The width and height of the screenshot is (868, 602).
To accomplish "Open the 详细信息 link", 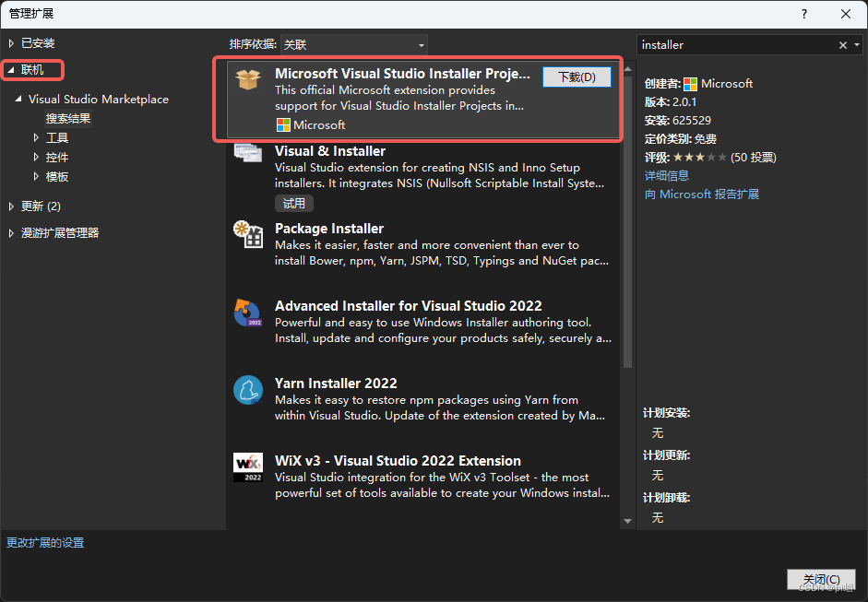I will (x=667, y=176).
